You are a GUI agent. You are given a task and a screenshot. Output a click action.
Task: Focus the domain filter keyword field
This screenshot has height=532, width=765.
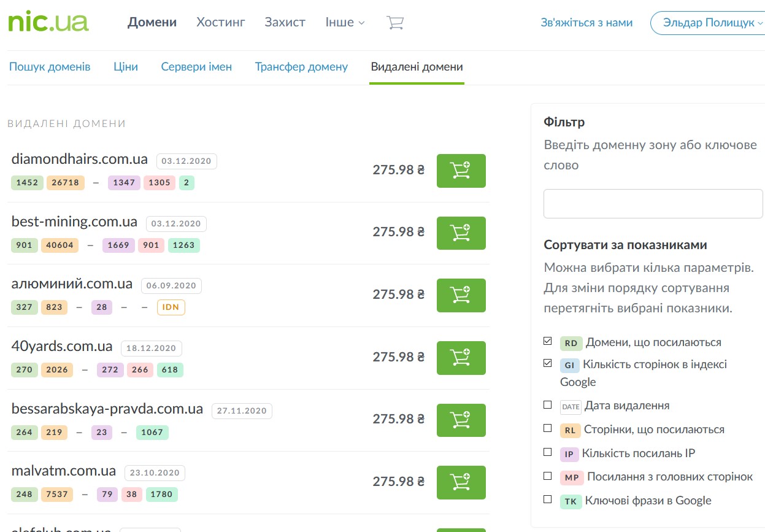coord(653,204)
